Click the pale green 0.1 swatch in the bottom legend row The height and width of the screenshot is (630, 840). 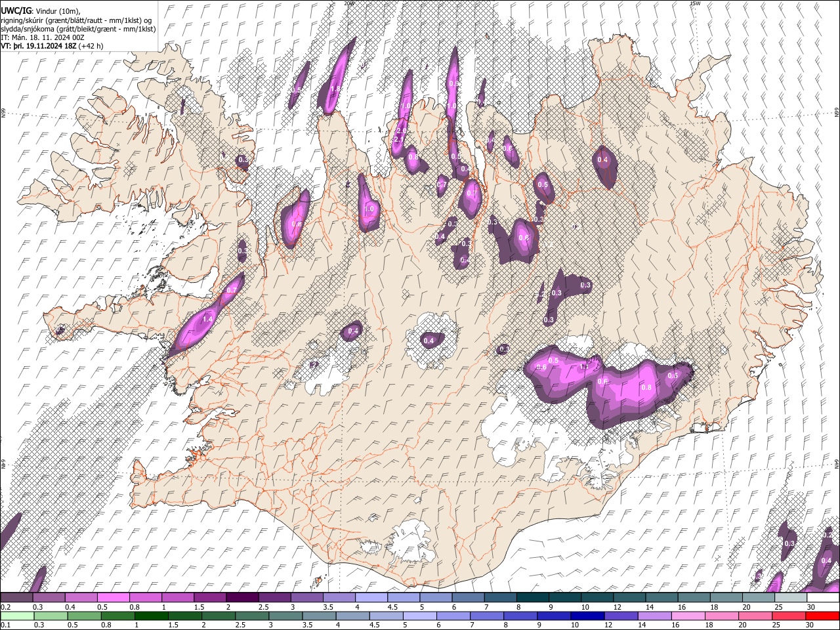(17, 616)
